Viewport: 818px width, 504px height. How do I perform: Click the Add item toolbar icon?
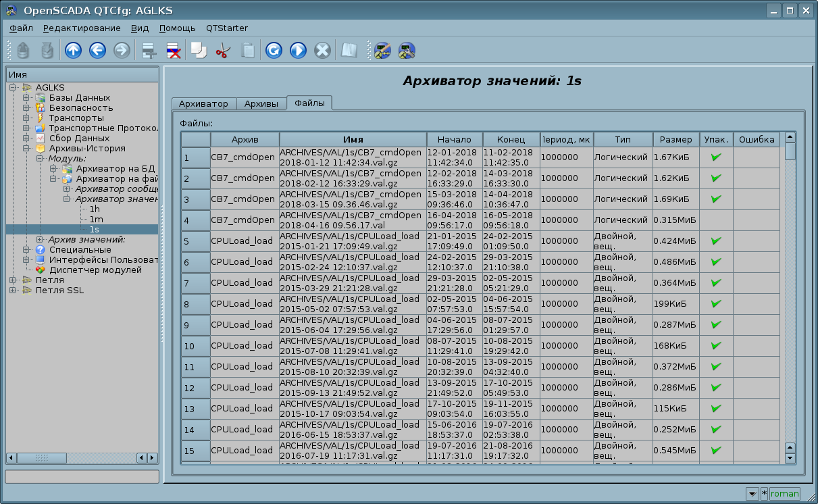149,51
